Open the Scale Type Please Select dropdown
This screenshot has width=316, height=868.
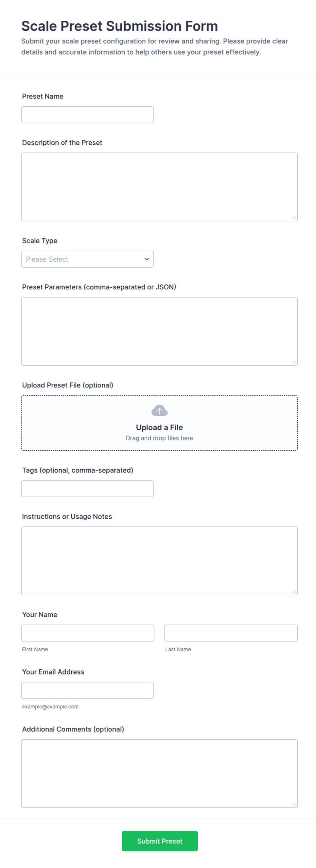pos(87,259)
